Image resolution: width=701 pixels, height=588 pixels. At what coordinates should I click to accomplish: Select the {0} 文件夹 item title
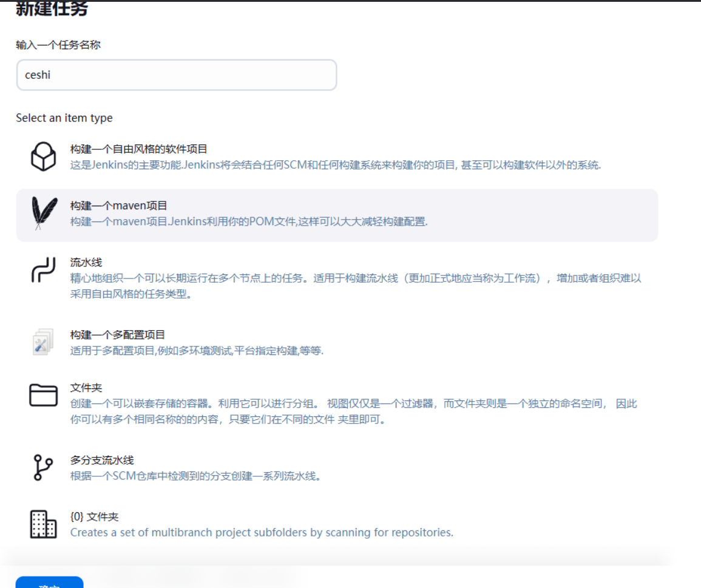point(94,517)
